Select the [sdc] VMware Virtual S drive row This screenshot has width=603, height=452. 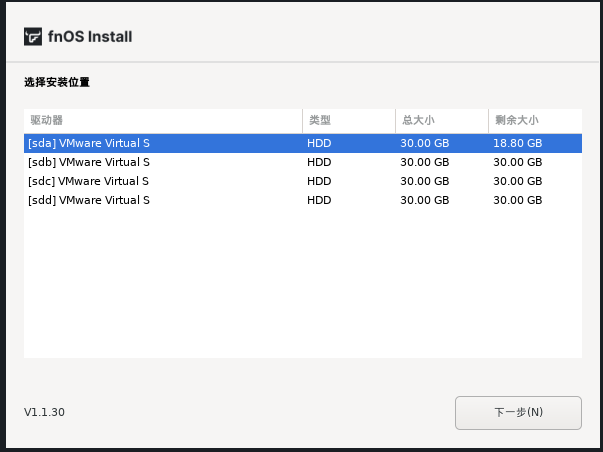tap(303, 181)
